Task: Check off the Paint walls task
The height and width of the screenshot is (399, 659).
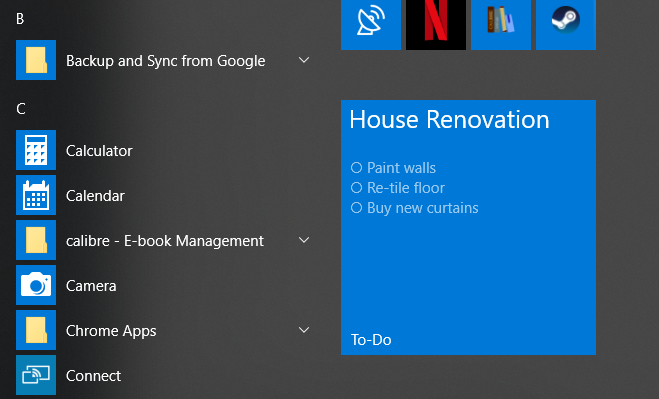Action: click(x=356, y=168)
